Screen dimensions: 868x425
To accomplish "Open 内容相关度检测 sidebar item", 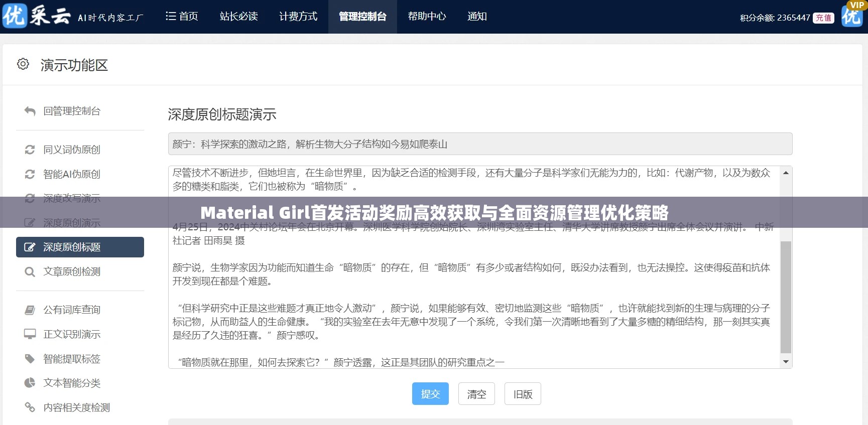I will (76, 407).
